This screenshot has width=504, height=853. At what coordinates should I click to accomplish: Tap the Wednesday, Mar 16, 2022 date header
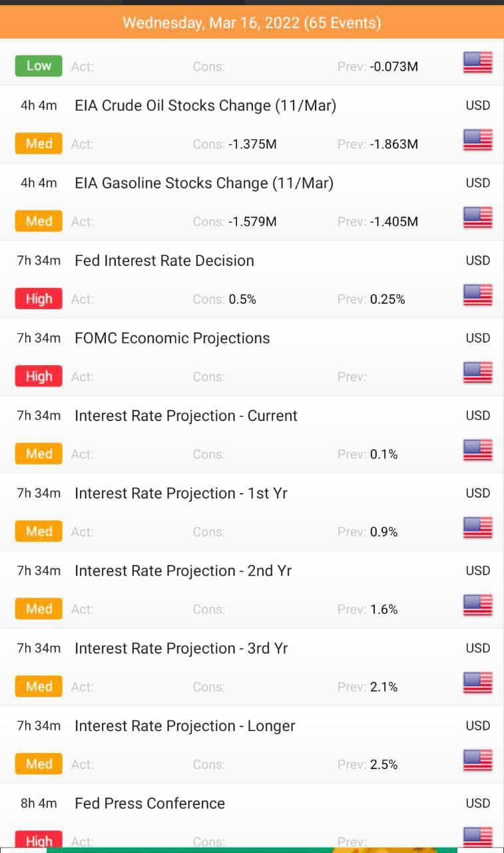(x=252, y=23)
